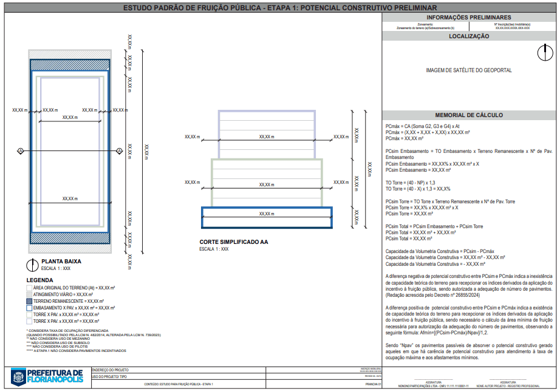The width and height of the screenshot is (560, 392).
Task: Pick the 'Área original do terreno' legend swatch
Action: pos(29,288)
